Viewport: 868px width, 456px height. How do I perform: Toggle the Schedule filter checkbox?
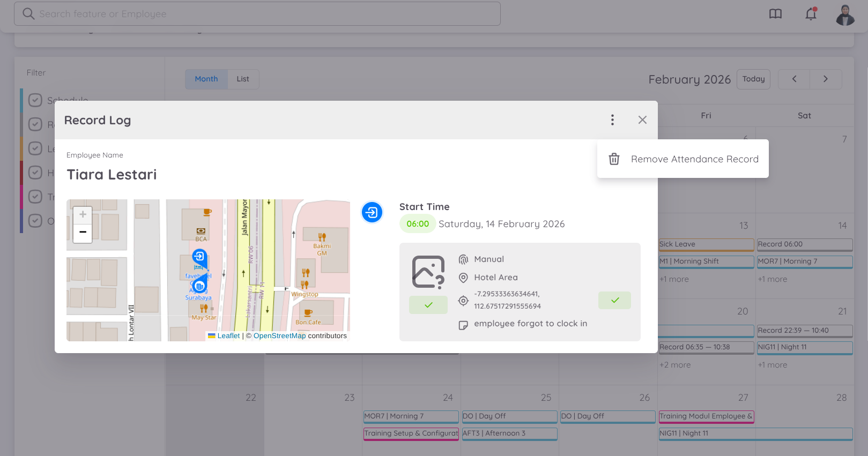point(35,100)
